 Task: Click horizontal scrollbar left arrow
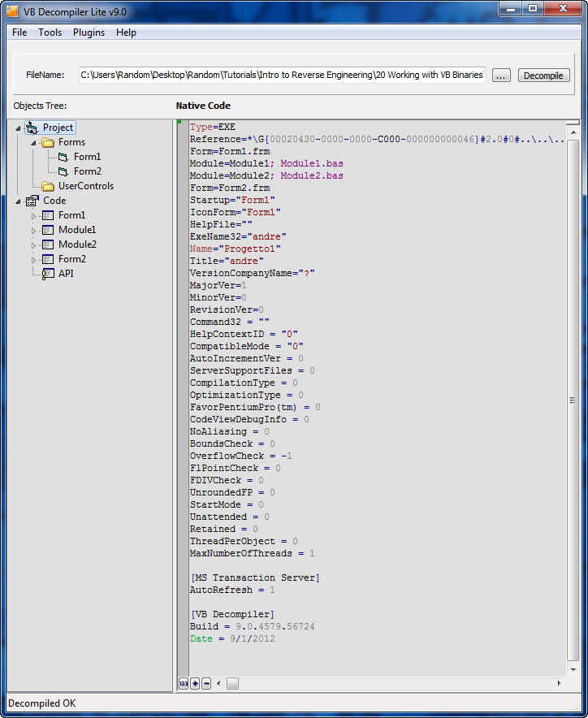[218, 684]
